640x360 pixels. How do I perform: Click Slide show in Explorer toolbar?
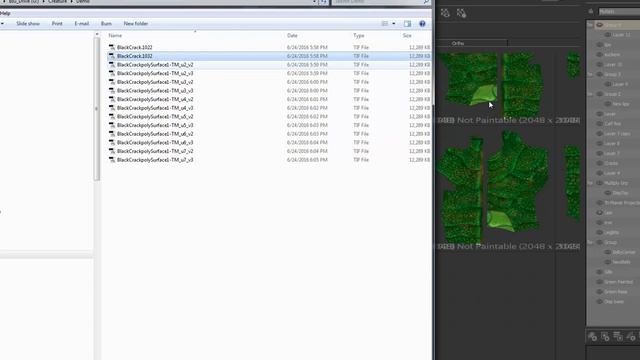(28, 24)
